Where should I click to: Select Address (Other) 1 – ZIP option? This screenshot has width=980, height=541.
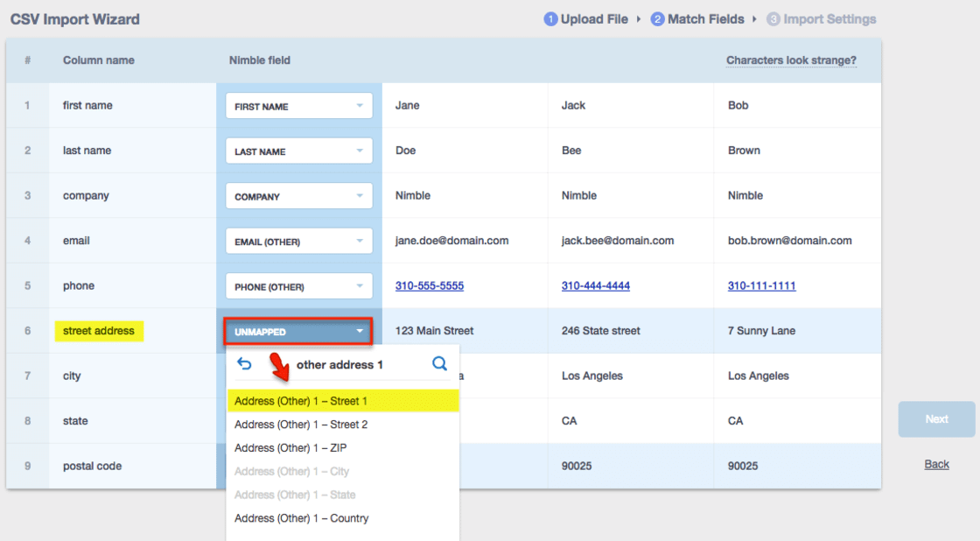pos(291,448)
